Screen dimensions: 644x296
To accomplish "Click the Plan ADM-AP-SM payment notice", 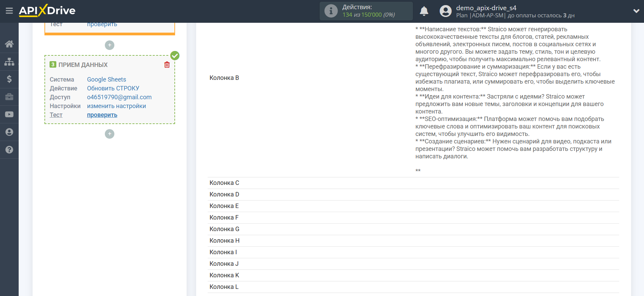I will tap(515, 16).
